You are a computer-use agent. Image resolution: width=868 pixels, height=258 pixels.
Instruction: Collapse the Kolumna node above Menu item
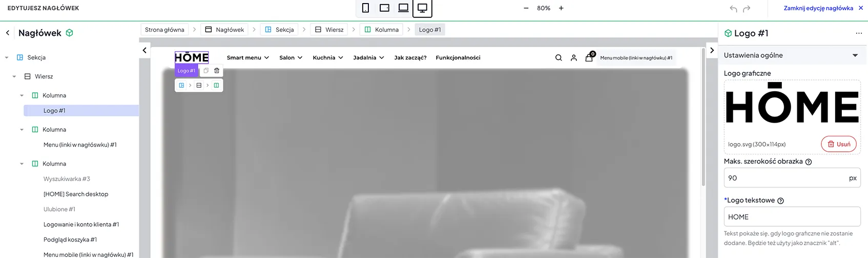[22, 130]
